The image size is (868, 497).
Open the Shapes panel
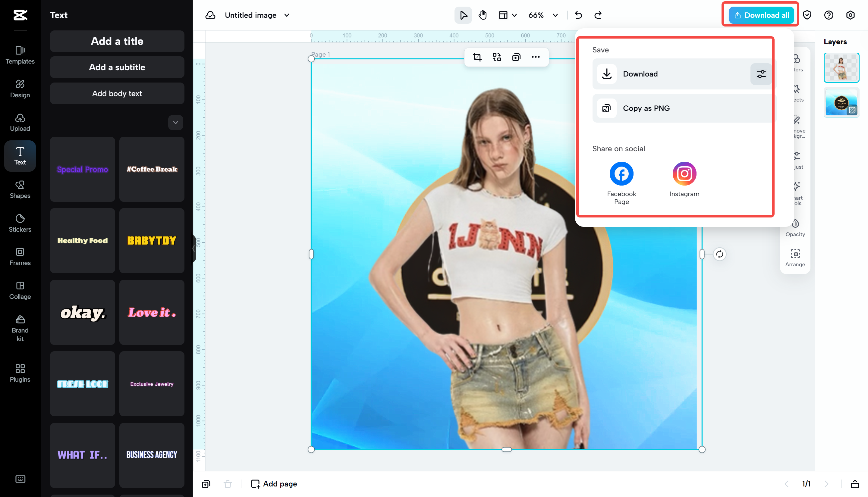tap(20, 189)
